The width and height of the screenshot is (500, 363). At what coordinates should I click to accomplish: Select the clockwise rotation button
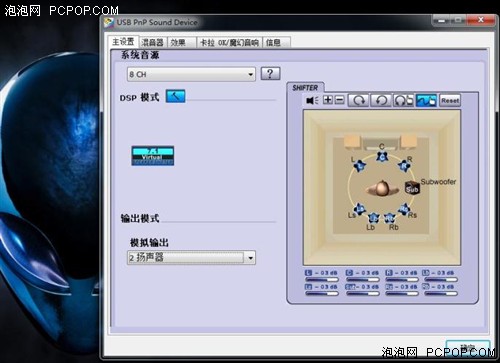pyautogui.click(x=359, y=100)
